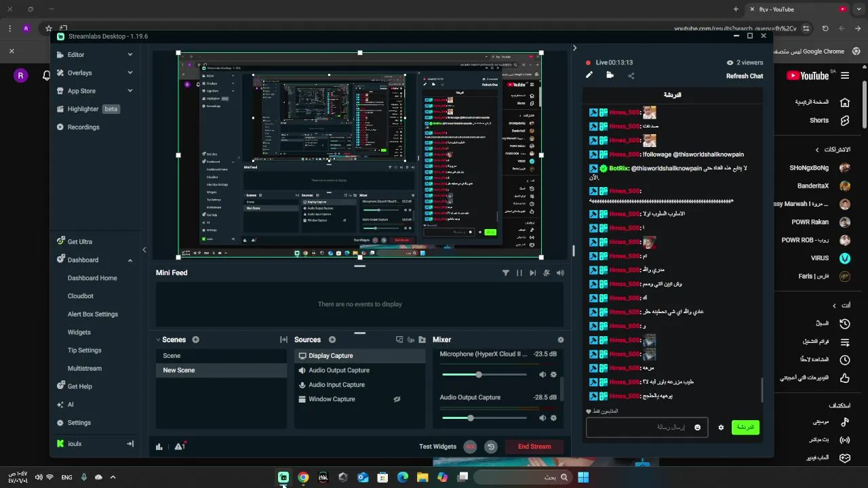868x488 pixels.
Task: Show hidden system tray icons chevron
Action: (x=113, y=477)
